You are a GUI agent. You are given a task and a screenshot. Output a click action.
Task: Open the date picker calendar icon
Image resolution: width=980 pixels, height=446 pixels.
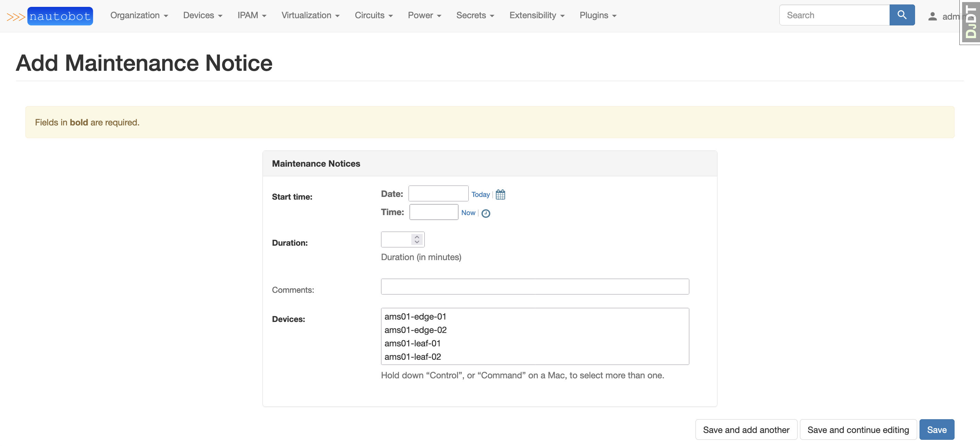coord(500,194)
